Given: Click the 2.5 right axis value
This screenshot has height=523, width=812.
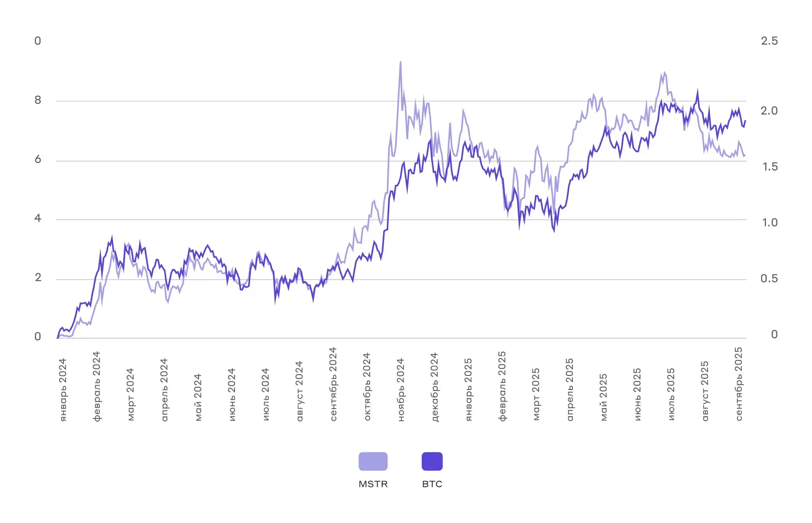Looking at the screenshot, I should click(769, 41).
